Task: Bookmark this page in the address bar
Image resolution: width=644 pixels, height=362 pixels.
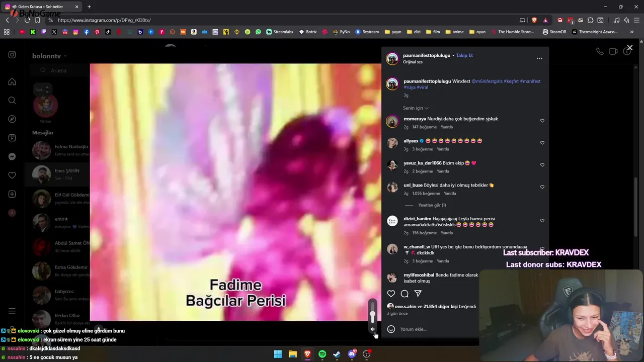Action: pos(37,20)
